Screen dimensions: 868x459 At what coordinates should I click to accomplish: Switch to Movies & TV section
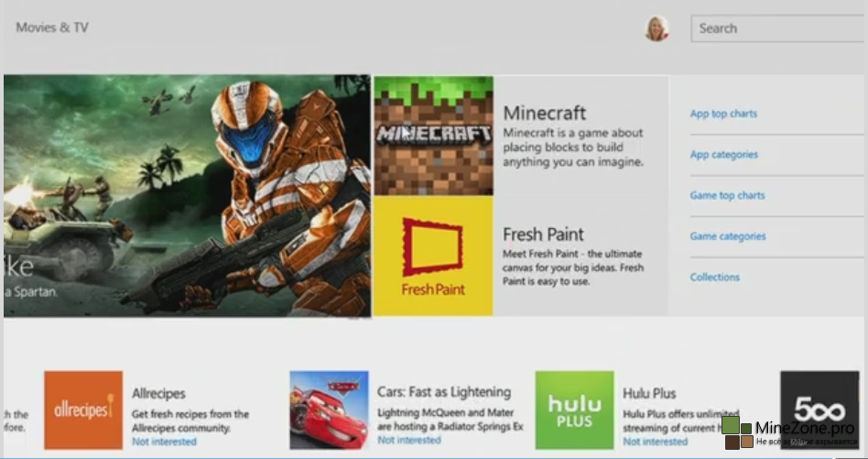52,27
